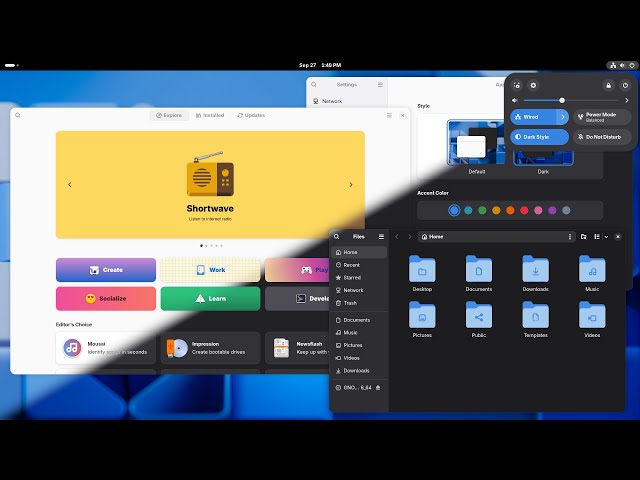
Task: Select the Default style thumbnail
Action: pyautogui.click(x=476, y=142)
